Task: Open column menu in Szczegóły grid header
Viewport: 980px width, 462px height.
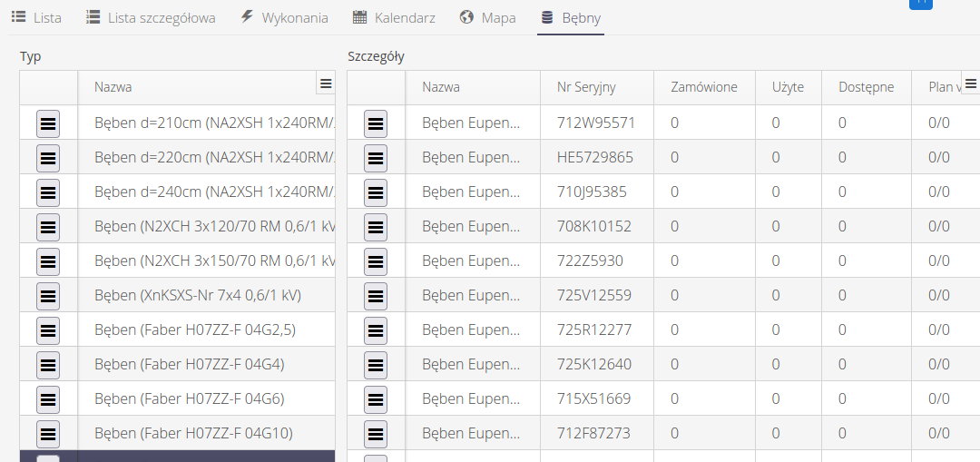Action: click(970, 84)
